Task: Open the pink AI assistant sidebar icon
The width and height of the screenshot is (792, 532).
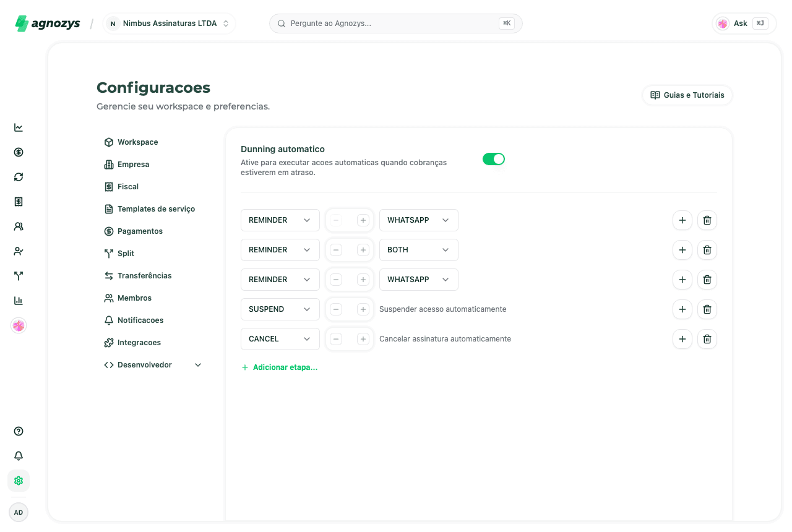Action: click(19, 325)
